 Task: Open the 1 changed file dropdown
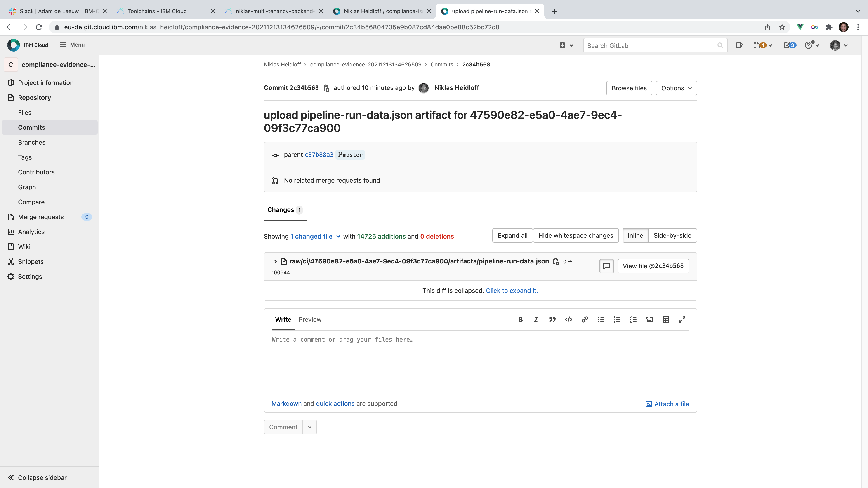click(x=315, y=236)
